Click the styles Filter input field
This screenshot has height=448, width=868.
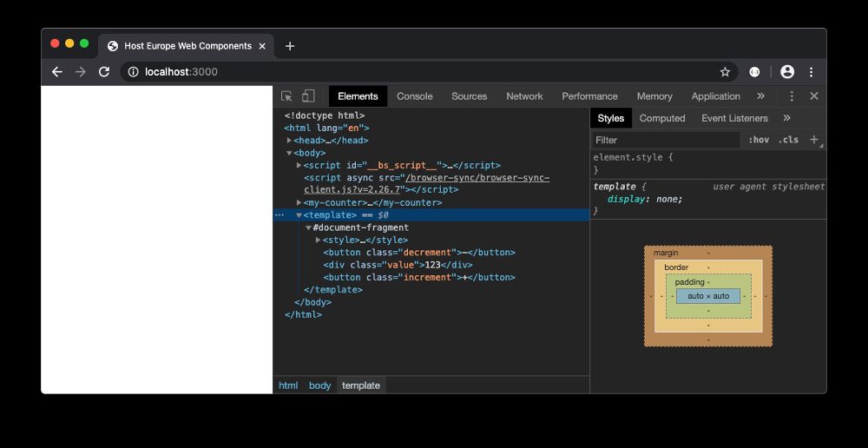(666, 140)
